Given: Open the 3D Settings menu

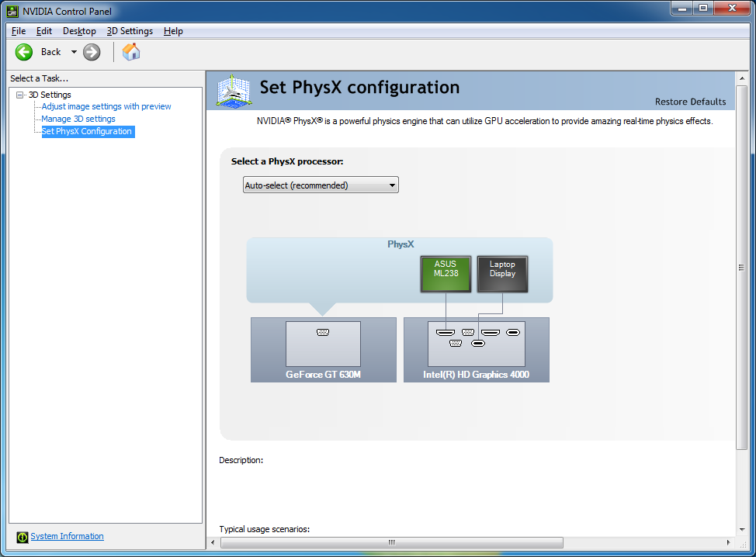Looking at the screenshot, I should click(x=130, y=31).
